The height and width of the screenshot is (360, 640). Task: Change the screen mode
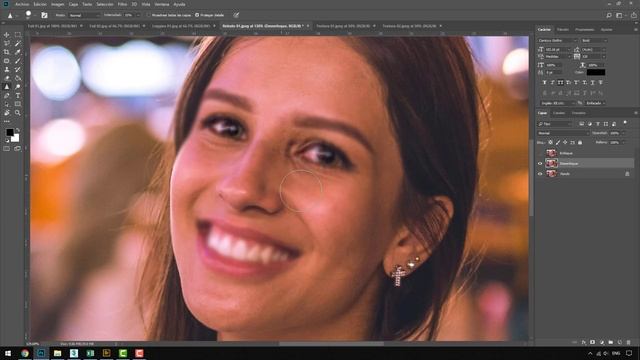[18, 149]
